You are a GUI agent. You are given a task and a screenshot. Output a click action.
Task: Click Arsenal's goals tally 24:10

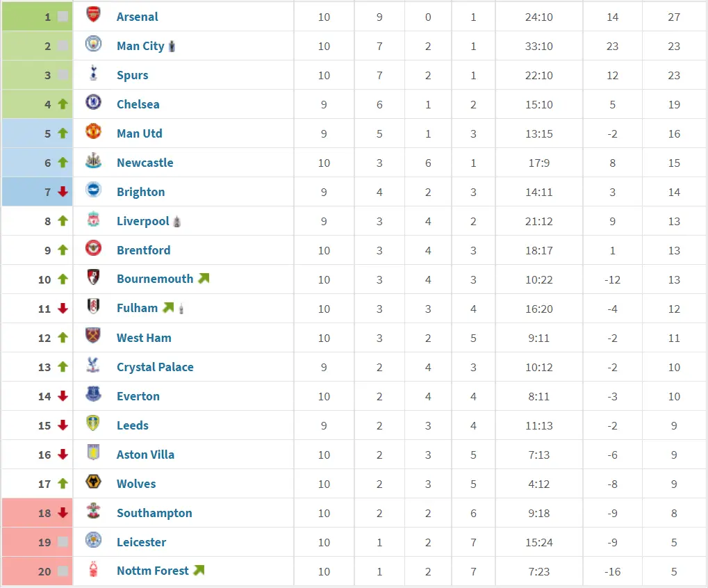click(x=538, y=17)
